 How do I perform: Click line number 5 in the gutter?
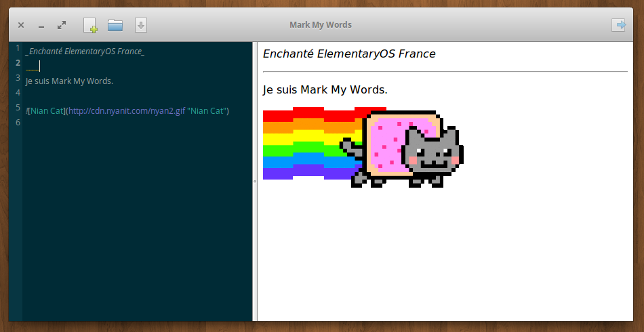[18, 107]
